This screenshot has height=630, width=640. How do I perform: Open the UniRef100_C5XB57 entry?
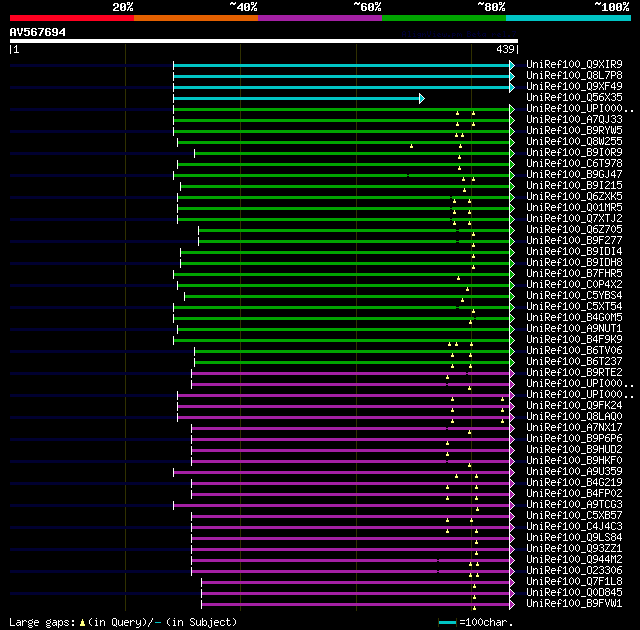574,516
